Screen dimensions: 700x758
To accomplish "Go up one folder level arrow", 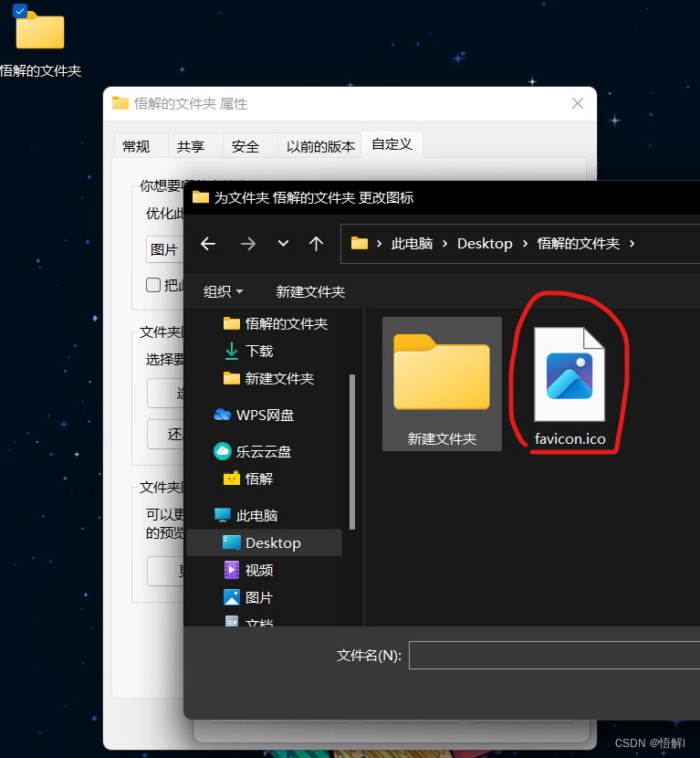I will coord(316,244).
